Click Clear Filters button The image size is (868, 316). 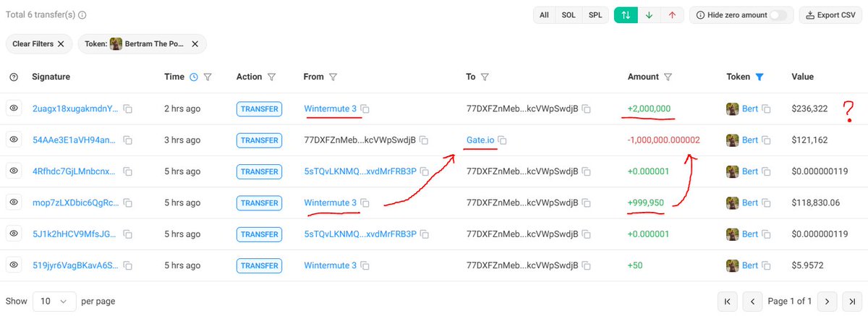pyautogui.click(x=38, y=44)
